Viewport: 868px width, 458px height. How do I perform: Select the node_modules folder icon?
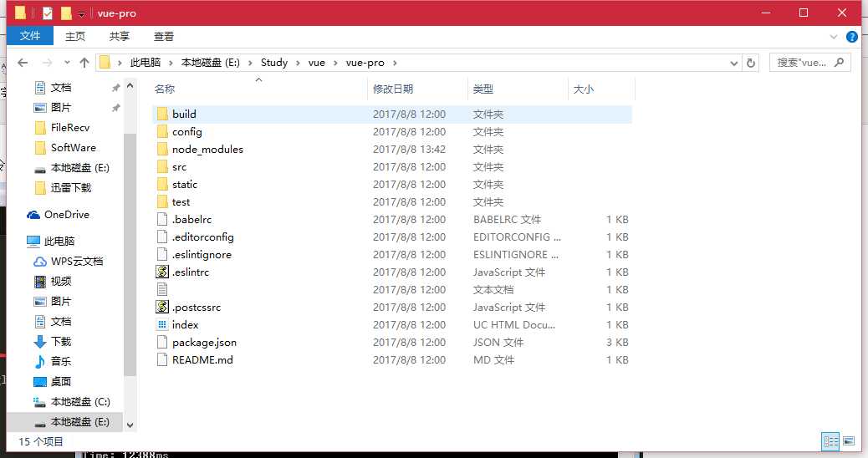coord(162,150)
